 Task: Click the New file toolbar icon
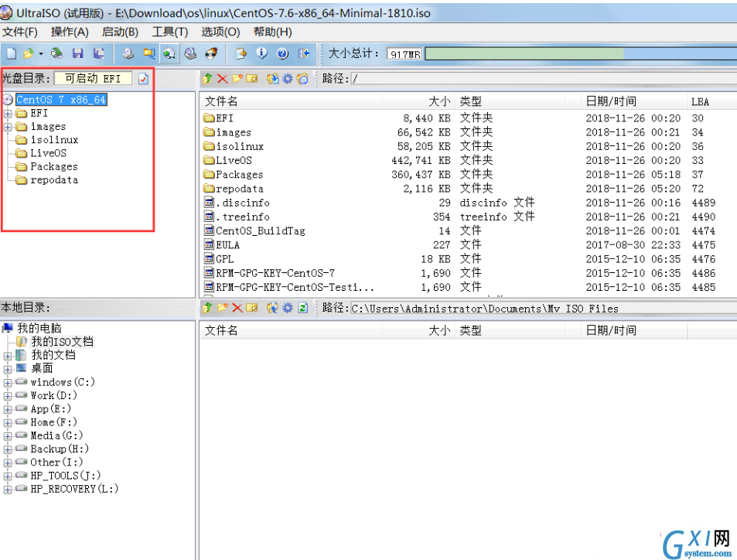click(x=12, y=53)
